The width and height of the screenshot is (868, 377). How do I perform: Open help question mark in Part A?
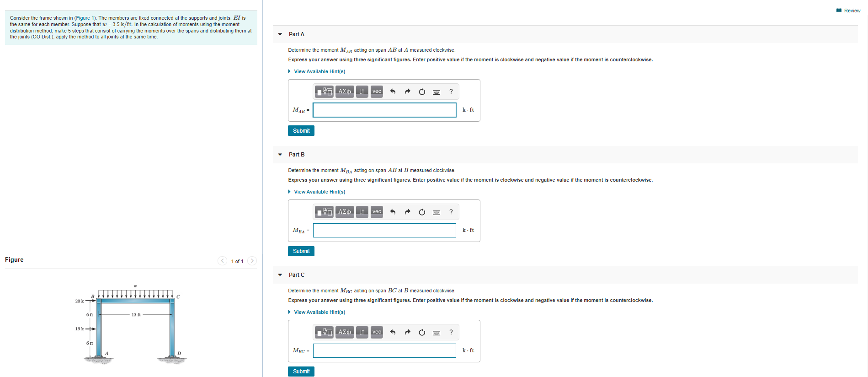click(451, 92)
